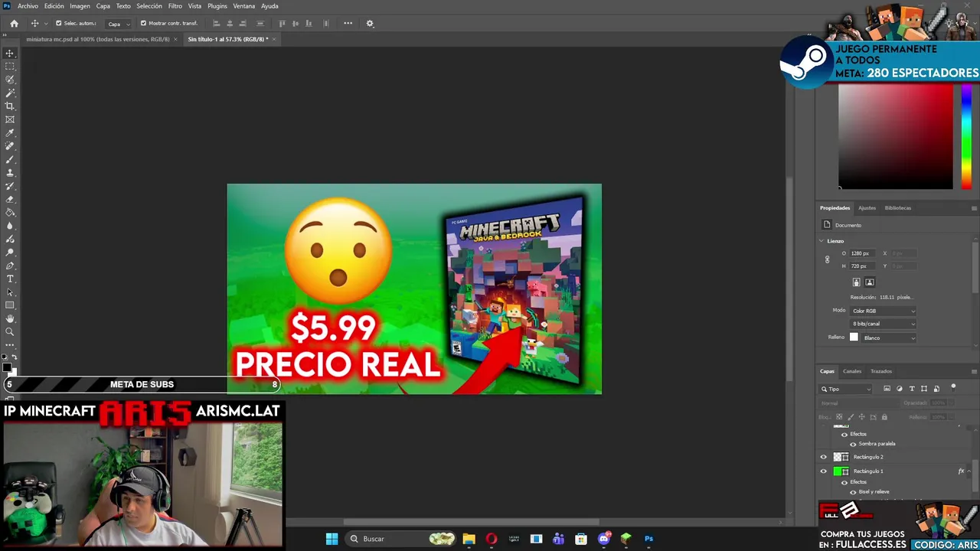Image resolution: width=980 pixels, height=551 pixels.
Task: Select the Clone Stamp tool
Action: click(10, 172)
